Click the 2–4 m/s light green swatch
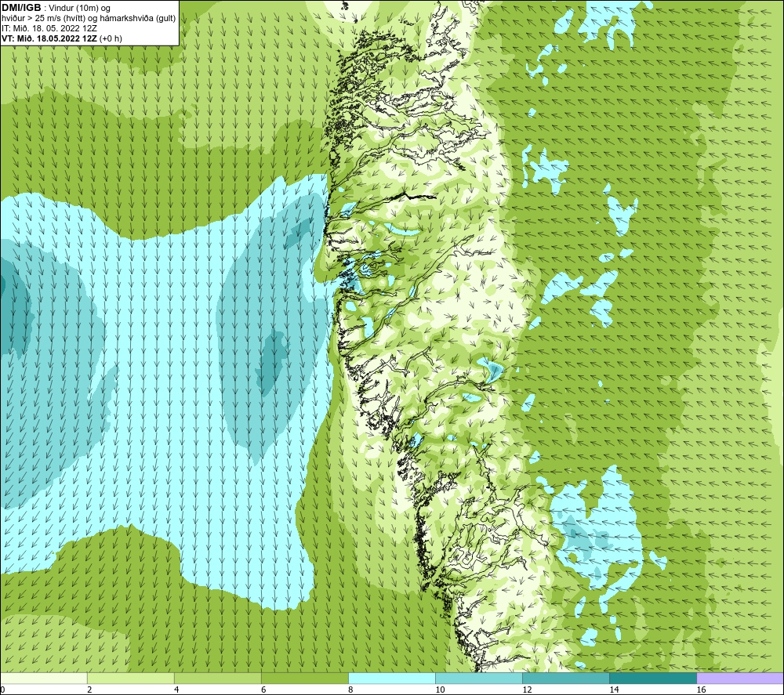The height and width of the screenshot is (695, 784). tap(131, 678)
